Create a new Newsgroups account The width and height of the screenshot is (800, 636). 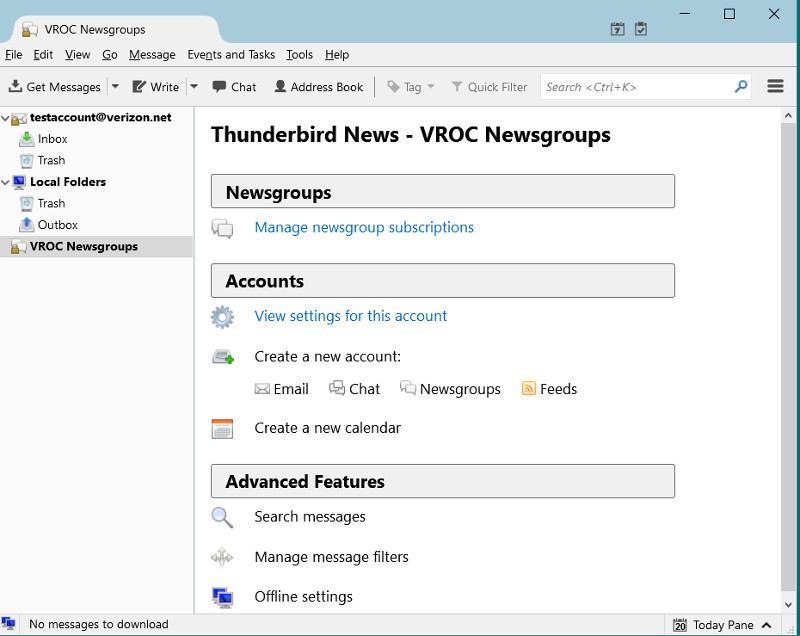[x=451, y=389]
